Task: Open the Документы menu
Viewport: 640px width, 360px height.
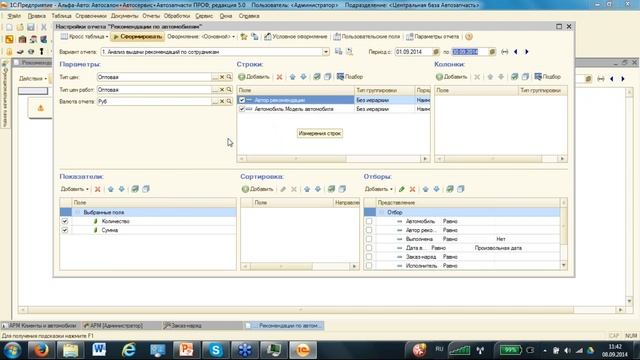Action: coord(124,16)
